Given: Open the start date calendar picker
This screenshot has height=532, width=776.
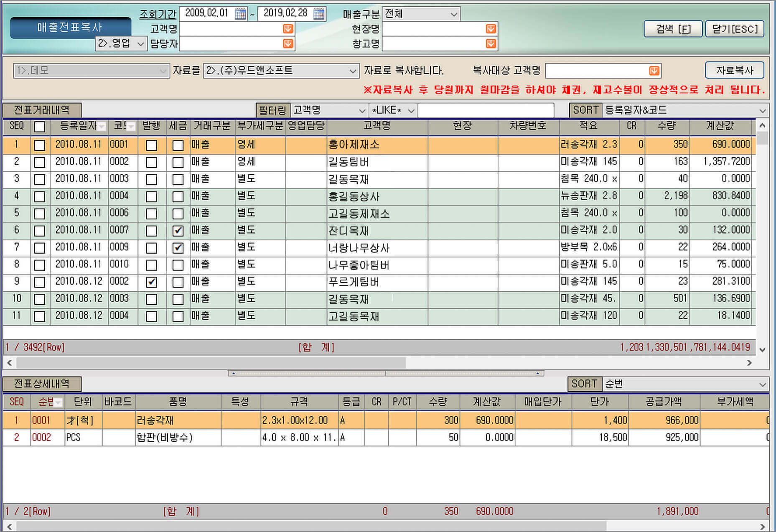Looking at the screenshot, I should [240, 14].
